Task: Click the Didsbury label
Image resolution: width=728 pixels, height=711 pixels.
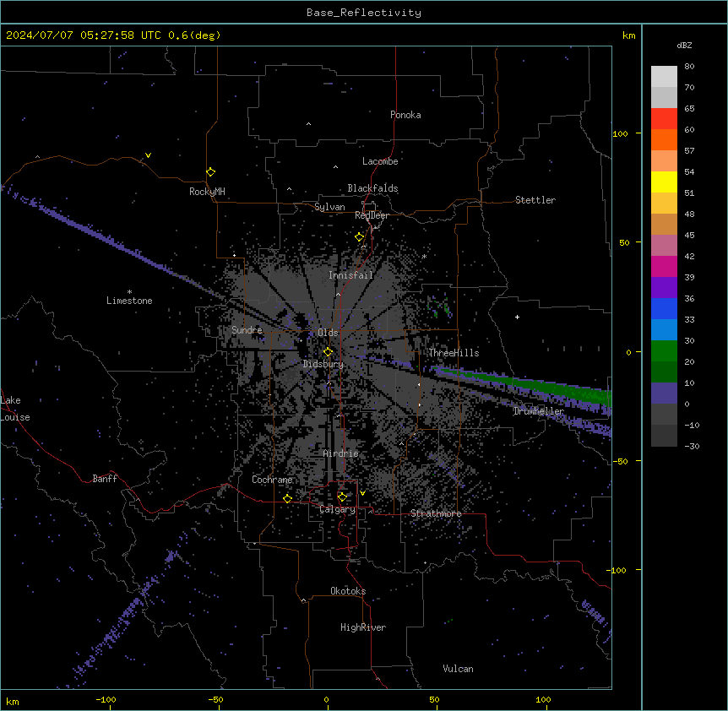Action: coord(323,364)
